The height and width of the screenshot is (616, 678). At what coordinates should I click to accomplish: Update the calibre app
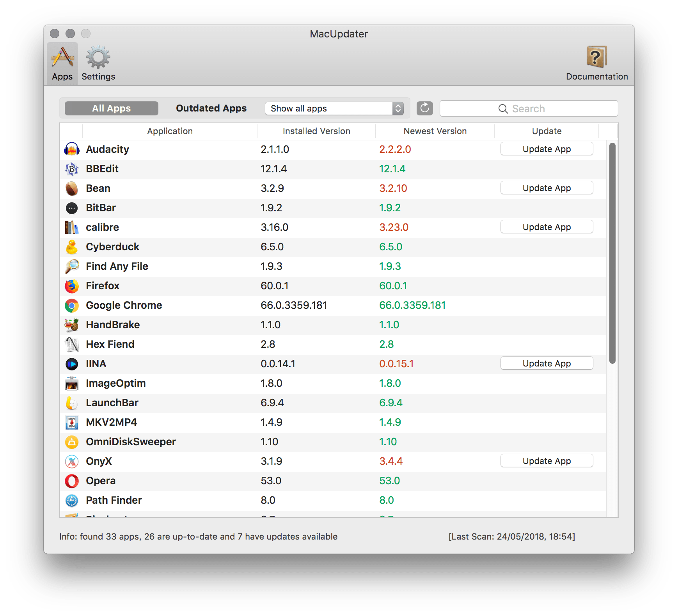[x=547, y=227]
